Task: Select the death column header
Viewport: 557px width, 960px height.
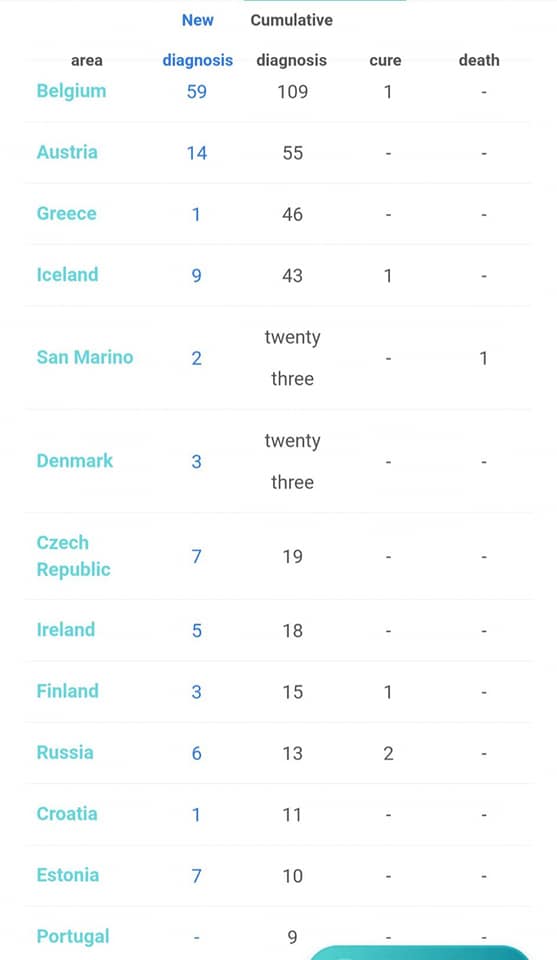Action: [x=479, y=60]
